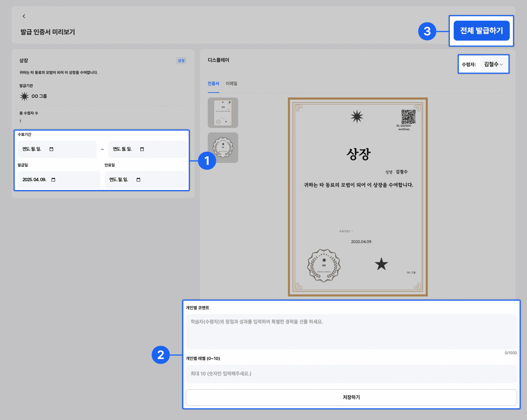The width and height of the screenshot is (527, 420).
Task: Focus the 개인별 코멘트 text area
Action: point(351,331)
